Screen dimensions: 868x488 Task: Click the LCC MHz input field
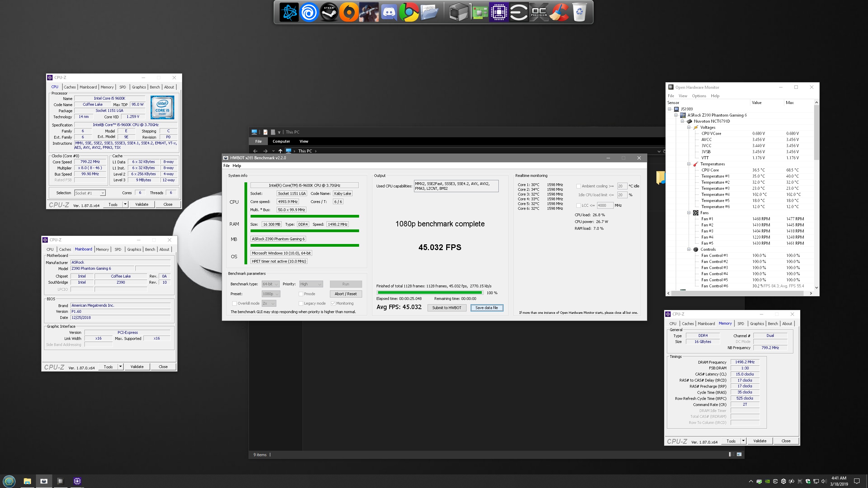pyautogui.click(x=605, y=205)
